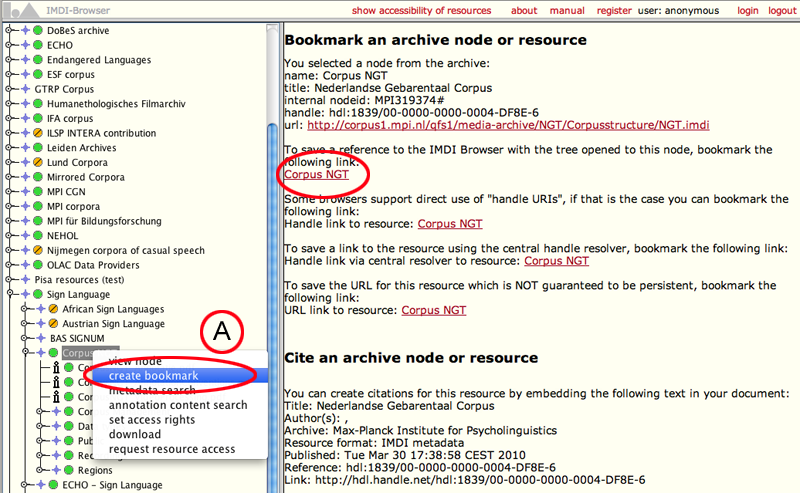
Task: Click green status icon for Mirrored Corpora
Action: click(x=38, y=177)
